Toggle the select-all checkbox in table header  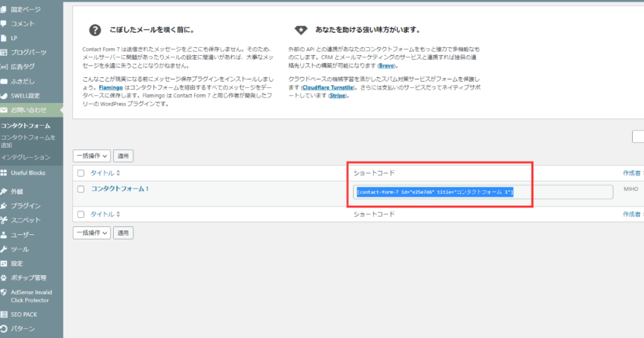click(x=81, y=173)
